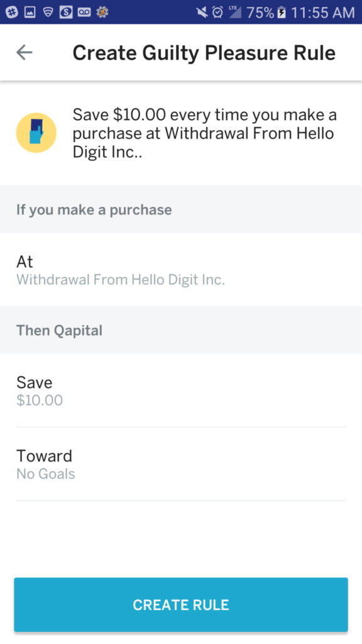Tap the No Goals value
The width and height of the screenshot is (362, 644).
tap(45, 474)
